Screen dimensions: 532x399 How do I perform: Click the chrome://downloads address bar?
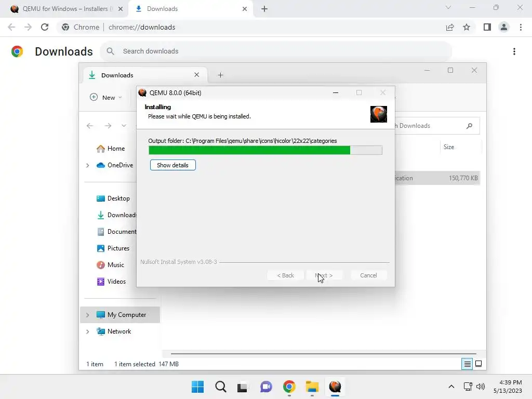pyautogui.click(x=251, y=27)
